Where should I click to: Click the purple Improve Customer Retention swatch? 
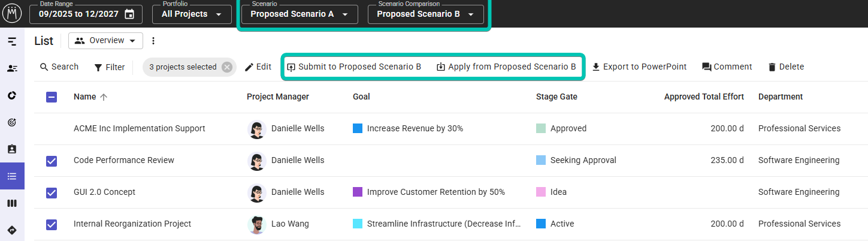pos(358,192)
